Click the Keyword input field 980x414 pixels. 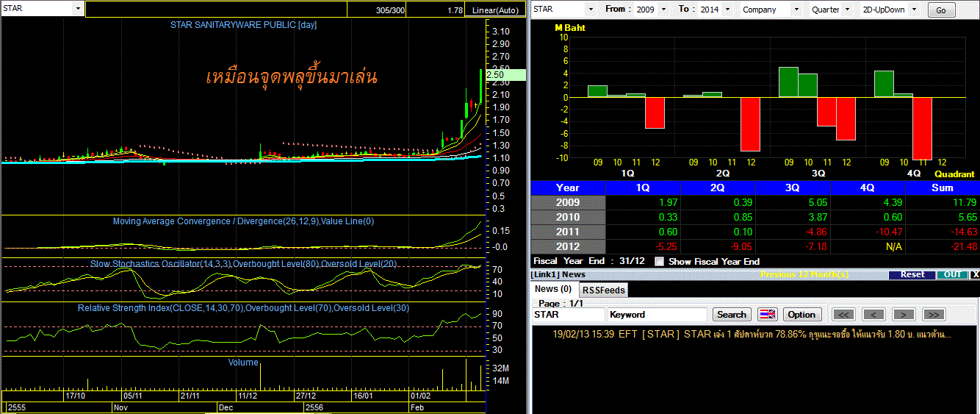click(x=657, y=314)
